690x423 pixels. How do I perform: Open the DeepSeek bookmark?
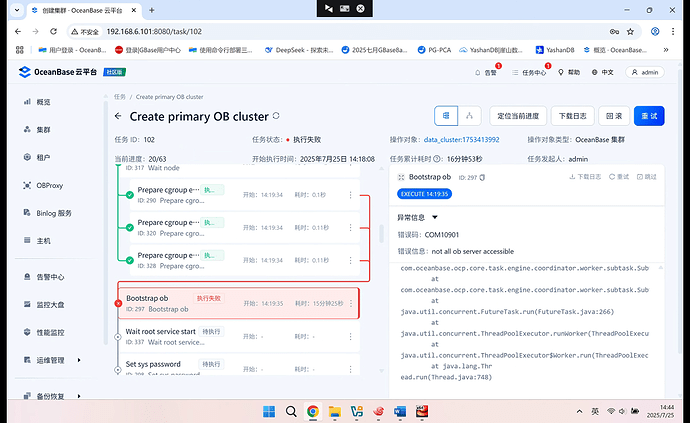[x=299, y=50]
